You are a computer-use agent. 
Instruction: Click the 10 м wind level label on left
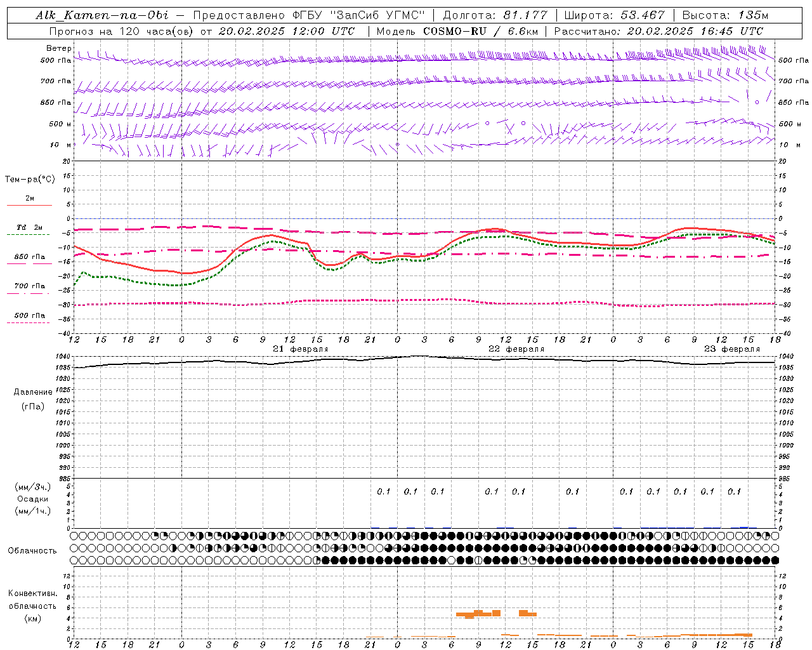tap(62, 145)
